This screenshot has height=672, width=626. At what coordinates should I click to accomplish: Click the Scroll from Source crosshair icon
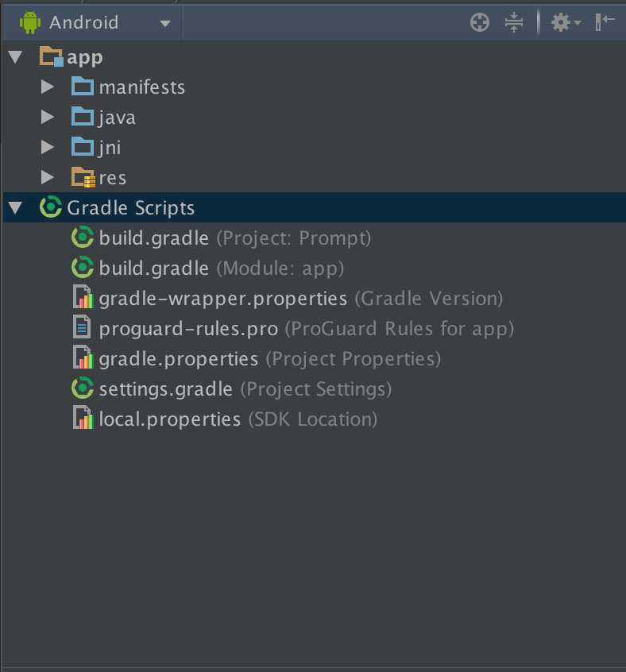pos(480,22)
